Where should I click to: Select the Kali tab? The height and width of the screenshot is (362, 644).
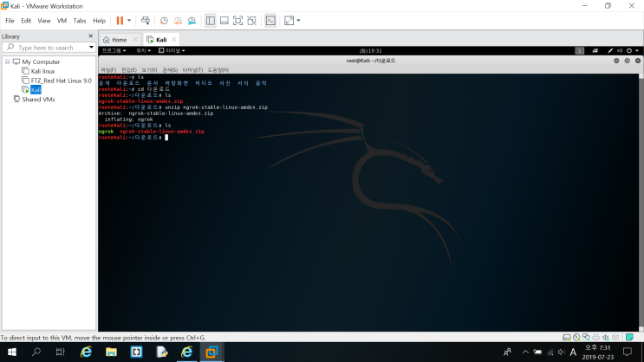pyautogui.click(x=161, y=40)
